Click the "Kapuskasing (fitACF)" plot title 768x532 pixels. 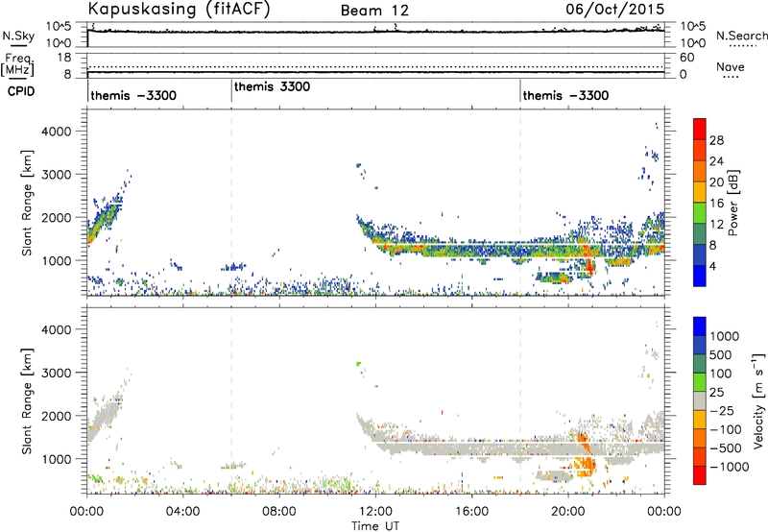tap(179, 9)
